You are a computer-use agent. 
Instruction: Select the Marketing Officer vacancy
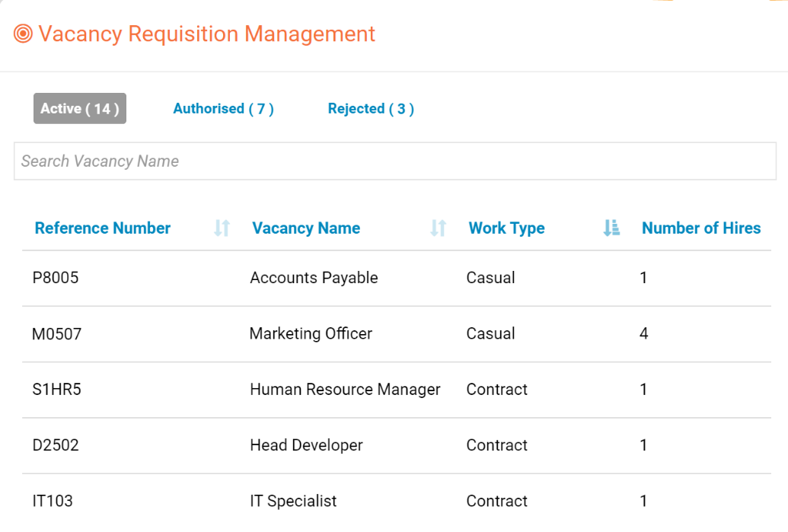[311, 333]
